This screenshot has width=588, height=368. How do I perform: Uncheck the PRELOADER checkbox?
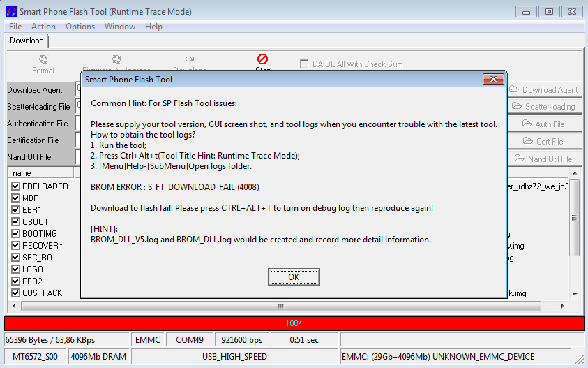(x=16, y=186)
